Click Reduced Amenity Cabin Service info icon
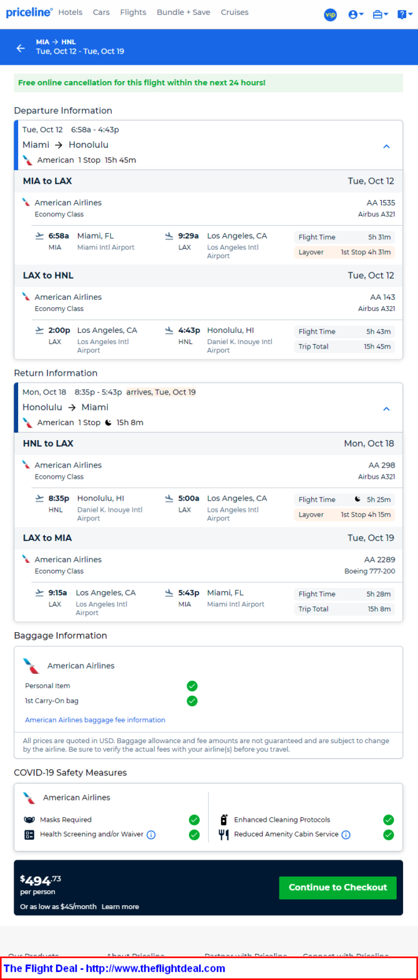 click(x=346, y=835)
